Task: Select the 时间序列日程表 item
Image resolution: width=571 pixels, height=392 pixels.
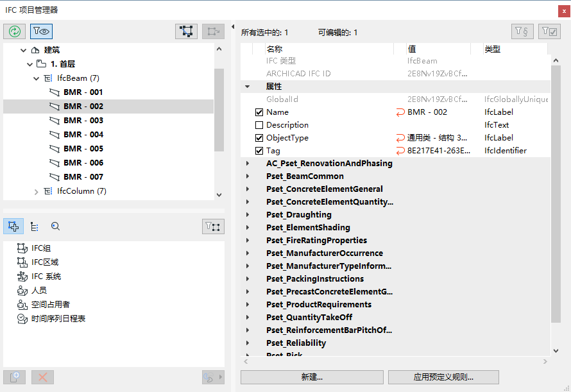Action: pyautogui.click(x=51, y=319)
